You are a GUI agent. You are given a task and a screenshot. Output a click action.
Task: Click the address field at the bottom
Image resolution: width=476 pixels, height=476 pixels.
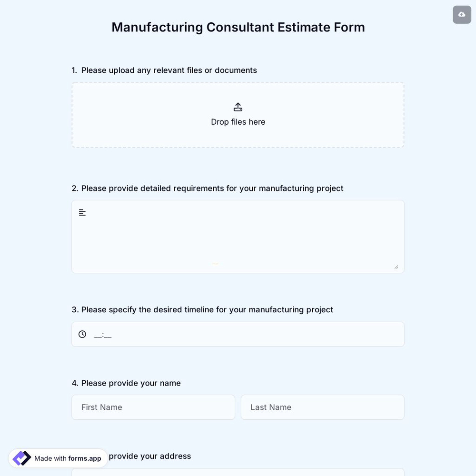tap(238, 473)
